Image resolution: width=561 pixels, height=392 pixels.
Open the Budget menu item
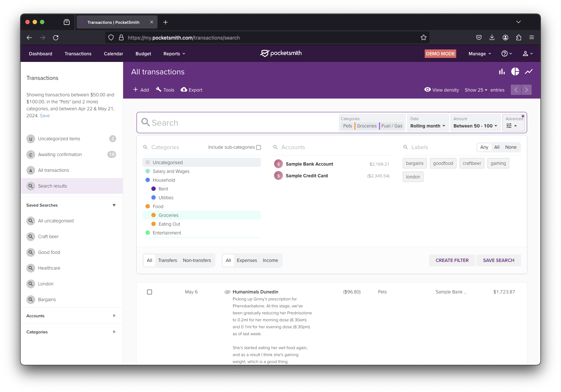(x=143, y=54)
